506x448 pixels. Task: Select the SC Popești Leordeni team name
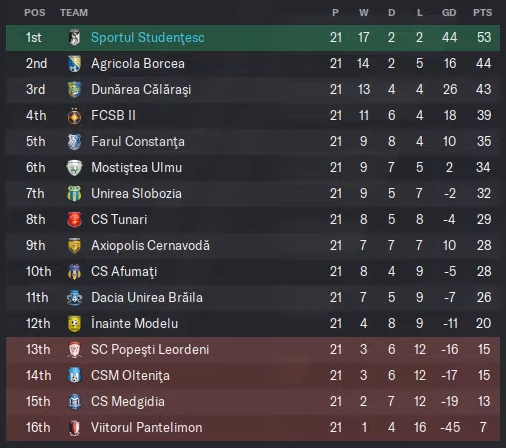(x=150, y=349)
